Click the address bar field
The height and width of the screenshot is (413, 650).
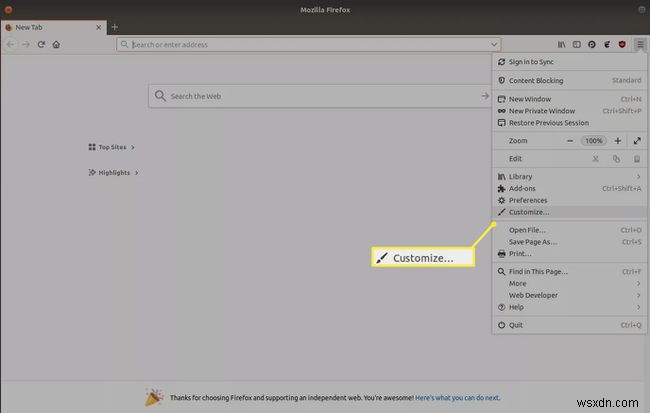(308, 44)
